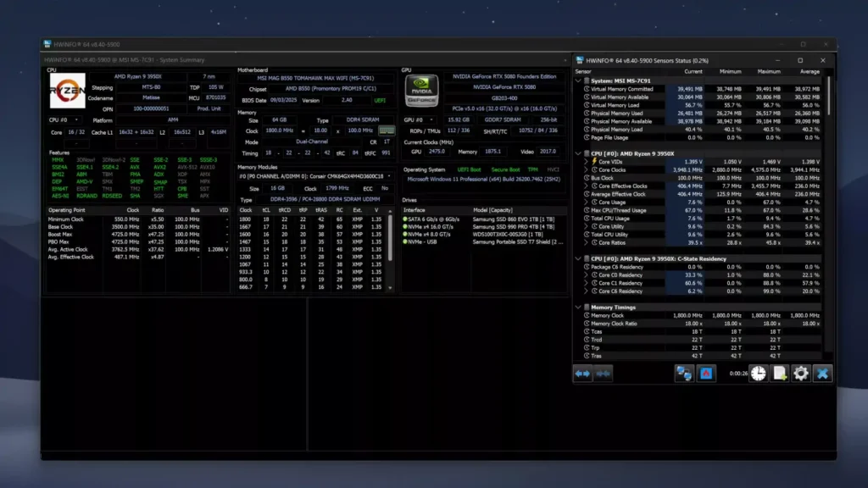Click Total CPU Usage sensor row
This screenshot has width=868, height=488.
[x=702, y=219]
